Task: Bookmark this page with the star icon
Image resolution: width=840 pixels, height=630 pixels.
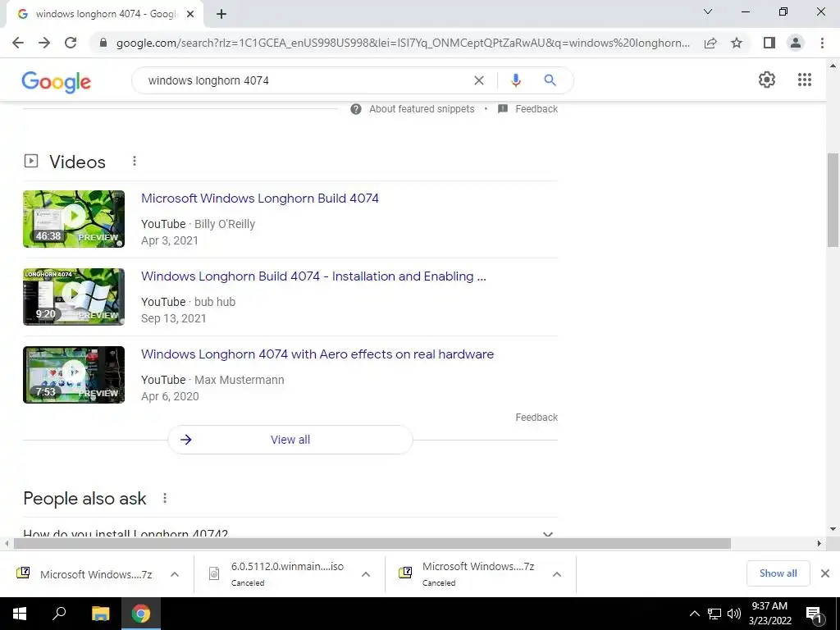Action: [737, 43]
